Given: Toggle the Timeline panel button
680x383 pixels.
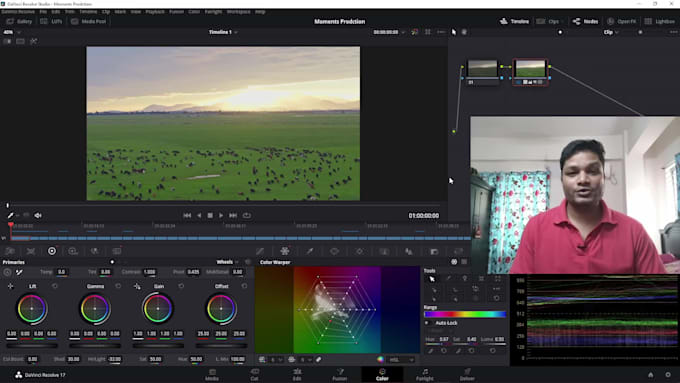Looking at the screenshot, I should [514, 21].
